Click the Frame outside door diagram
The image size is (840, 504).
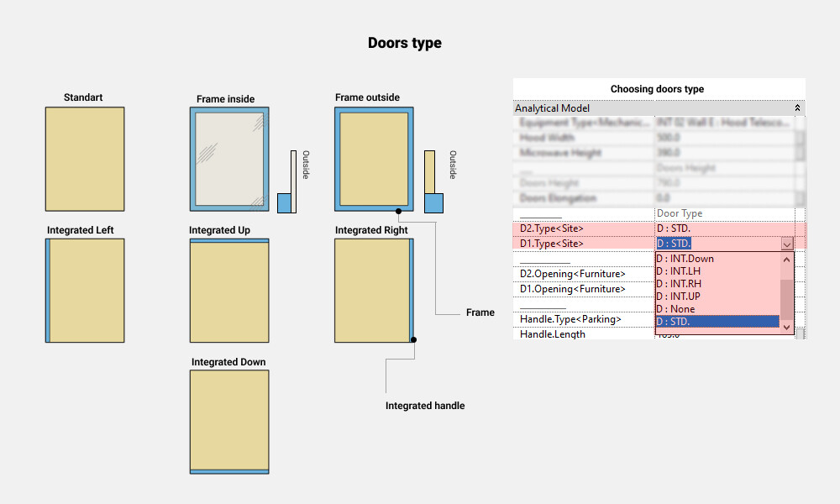point(375,159)
